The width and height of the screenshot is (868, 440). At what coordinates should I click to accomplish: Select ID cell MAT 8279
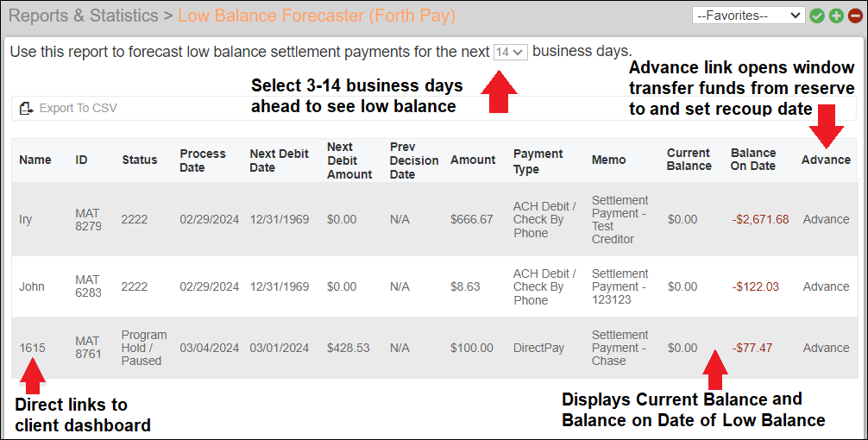tap(88, 219)
